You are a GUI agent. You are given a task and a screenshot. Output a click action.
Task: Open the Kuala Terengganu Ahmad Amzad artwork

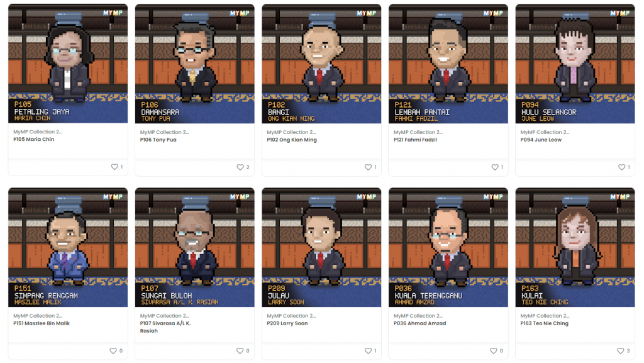point(448,247)
